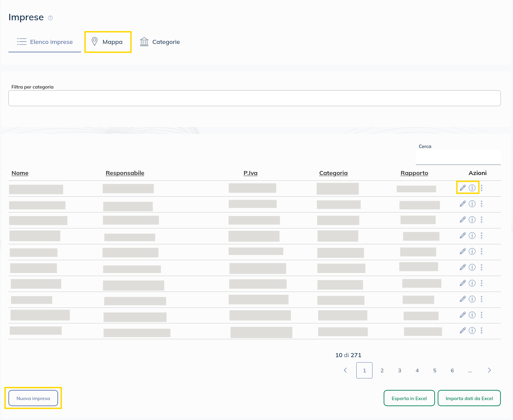Open the Filtra per categoria dropdown
The height and width of the screenshot is (420, 513).
coord(254,98)
